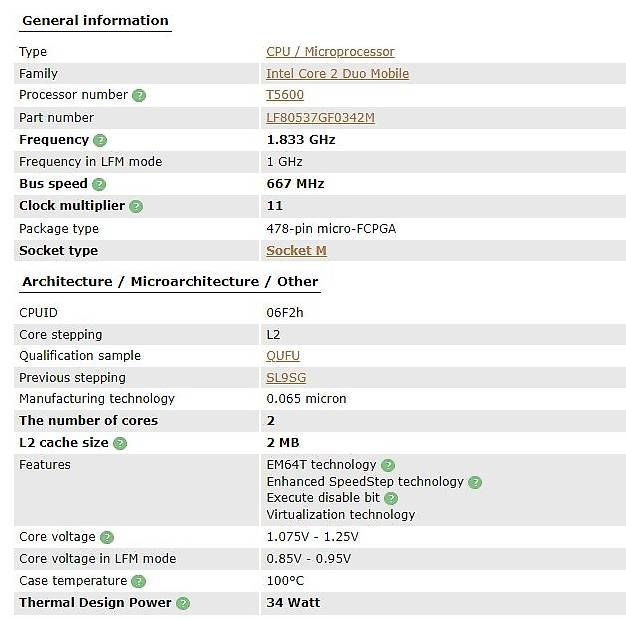Click the Part number label
The image size is (626, 620).
click(x=56, y=118)
